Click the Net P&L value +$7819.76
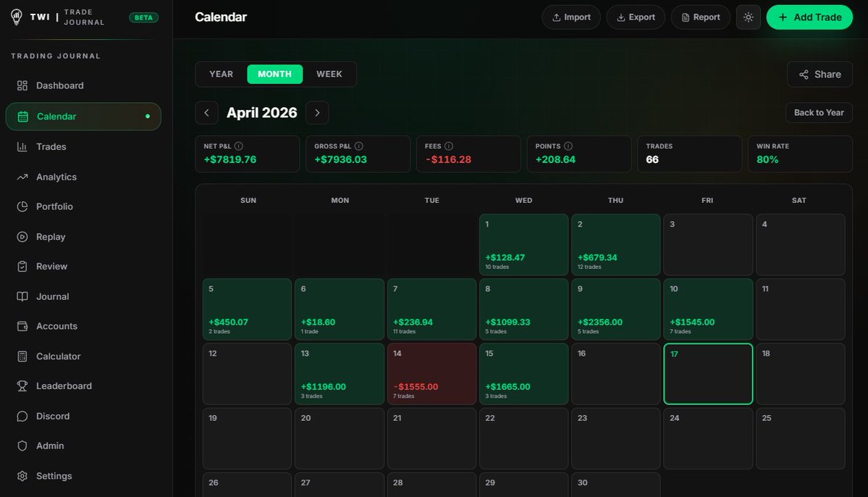The image size is (868, 497). click(229, 159)
